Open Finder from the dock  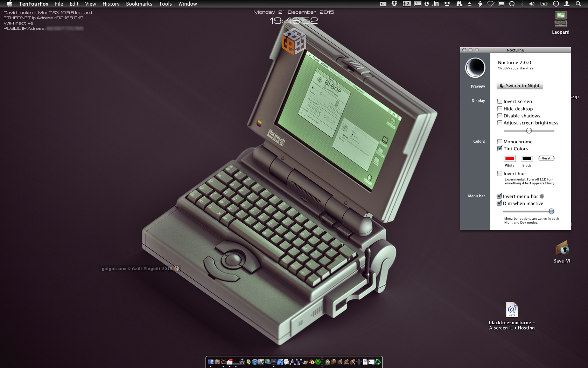pos(211,362)
